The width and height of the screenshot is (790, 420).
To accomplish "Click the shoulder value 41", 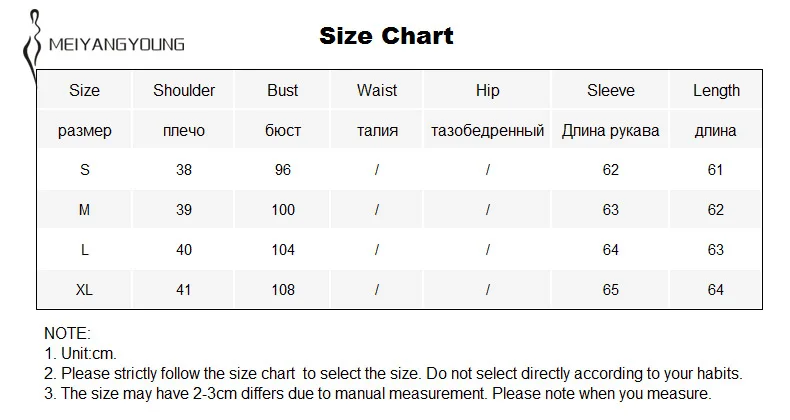I will [183, 290].
